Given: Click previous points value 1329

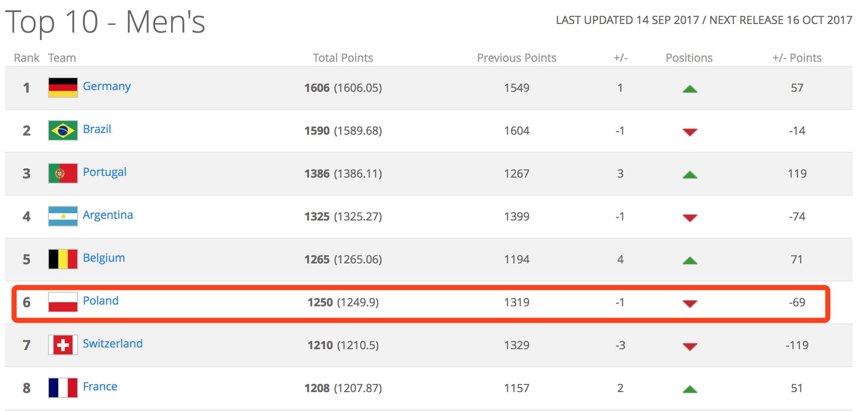Looking at the screenshot, I should 517,345.
